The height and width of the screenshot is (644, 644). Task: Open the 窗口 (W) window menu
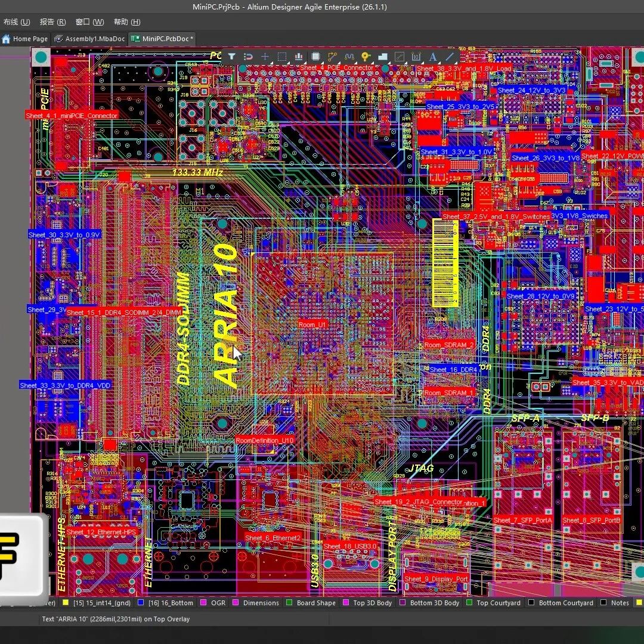(89, 22)
